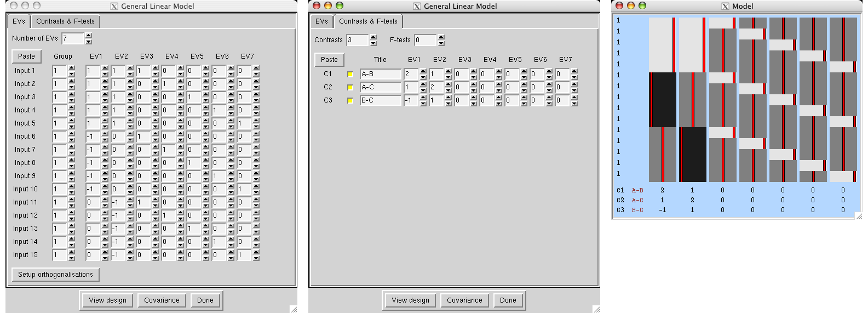Increase the Number of EVs stepper

[89, 36]
